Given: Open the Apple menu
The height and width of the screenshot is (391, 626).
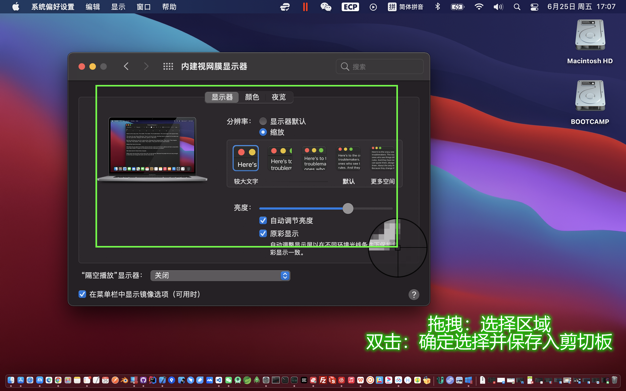Looking at the screenshot, I should coord(16,7).
